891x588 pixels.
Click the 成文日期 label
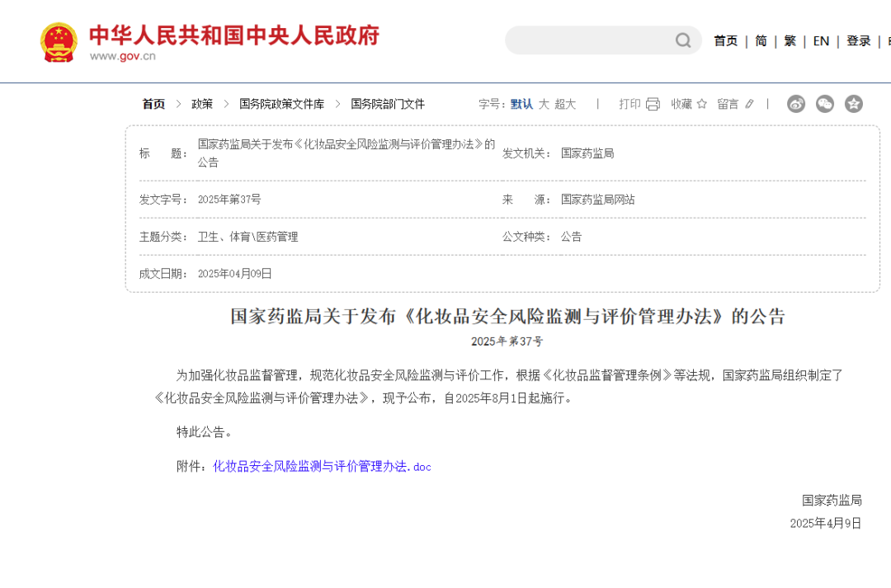[x=163, y=274]
